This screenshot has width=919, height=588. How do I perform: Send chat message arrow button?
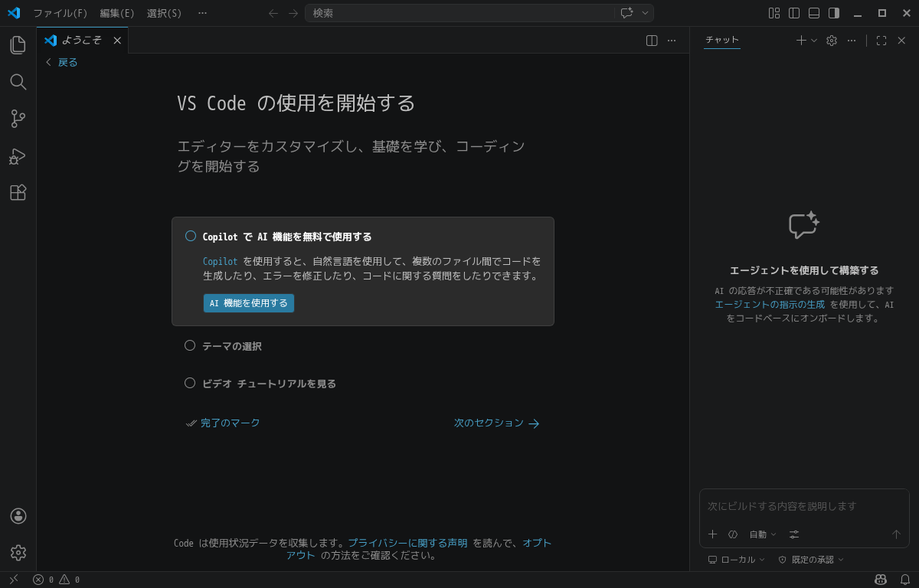896,534
